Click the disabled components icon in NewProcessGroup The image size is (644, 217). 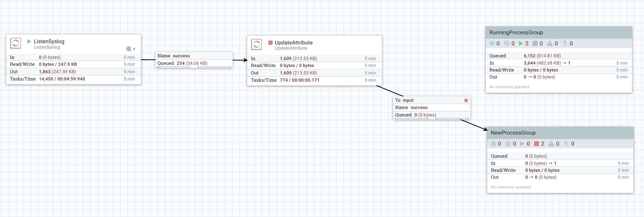click(566, 144)
